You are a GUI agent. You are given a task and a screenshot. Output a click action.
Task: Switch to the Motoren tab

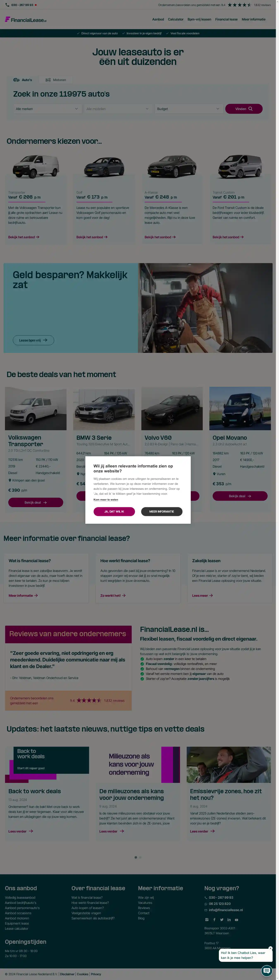click(x=56, y=80)
